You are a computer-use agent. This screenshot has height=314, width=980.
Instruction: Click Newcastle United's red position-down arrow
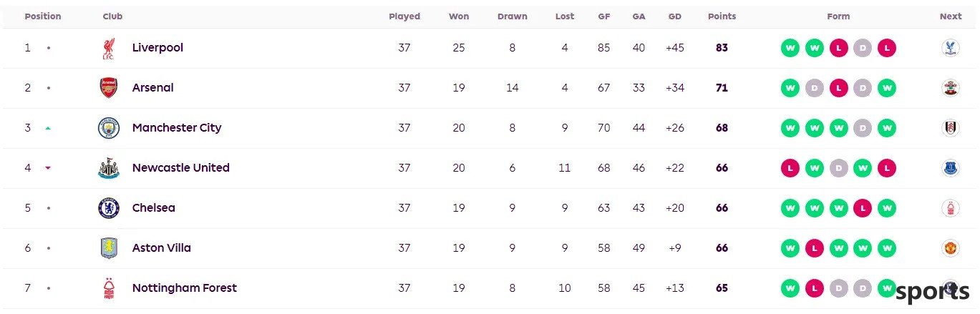point(48,168)
